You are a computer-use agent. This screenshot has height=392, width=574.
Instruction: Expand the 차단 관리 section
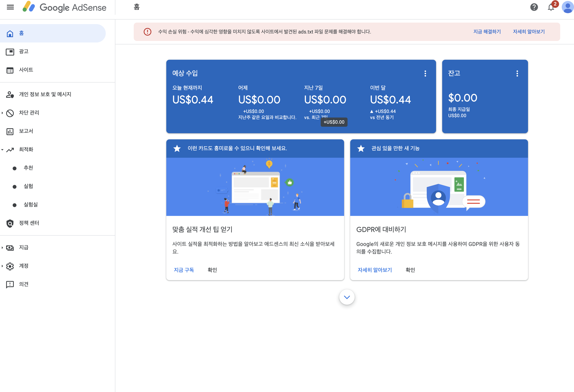tap(2, 113)
